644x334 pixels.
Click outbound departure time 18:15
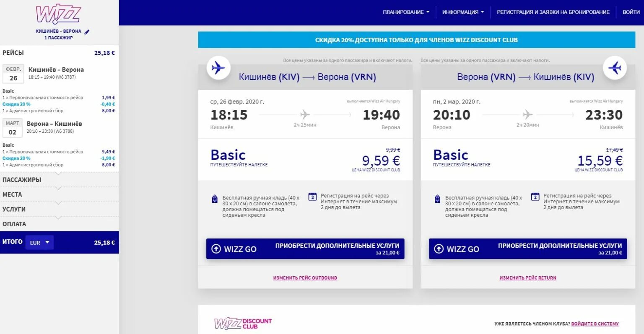click(229, 115)
